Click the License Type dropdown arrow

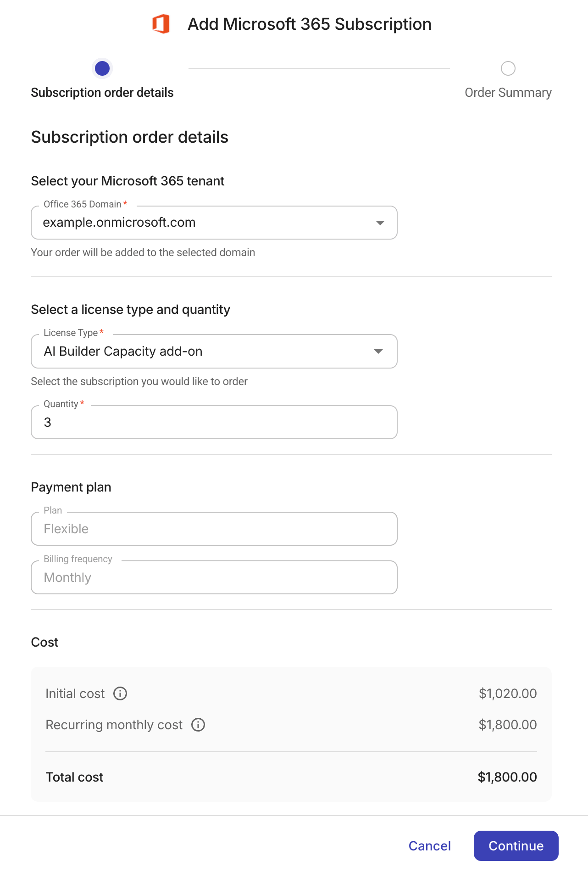point(378,352)
